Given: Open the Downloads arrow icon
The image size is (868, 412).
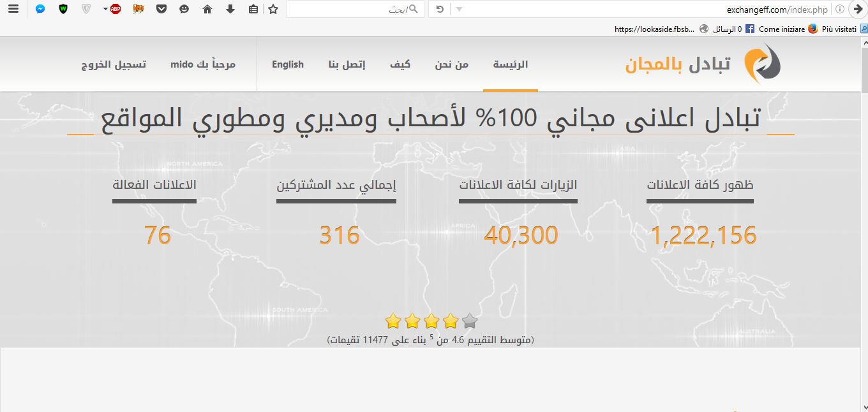Looking at the screenshot, I should click(x=230, y=9).
